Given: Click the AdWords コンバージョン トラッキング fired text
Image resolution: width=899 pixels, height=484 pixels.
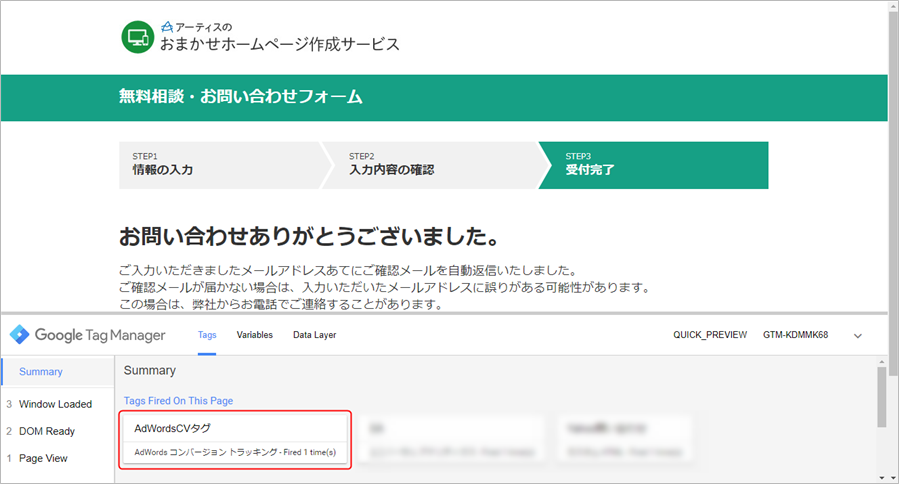Looking at the screenshot, I should [235, 452].
